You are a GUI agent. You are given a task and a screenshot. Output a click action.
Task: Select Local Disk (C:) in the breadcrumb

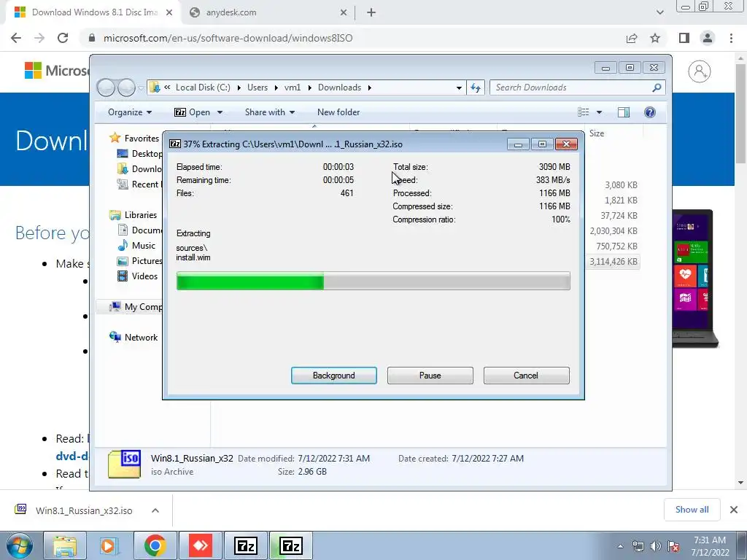pos(203,87)
